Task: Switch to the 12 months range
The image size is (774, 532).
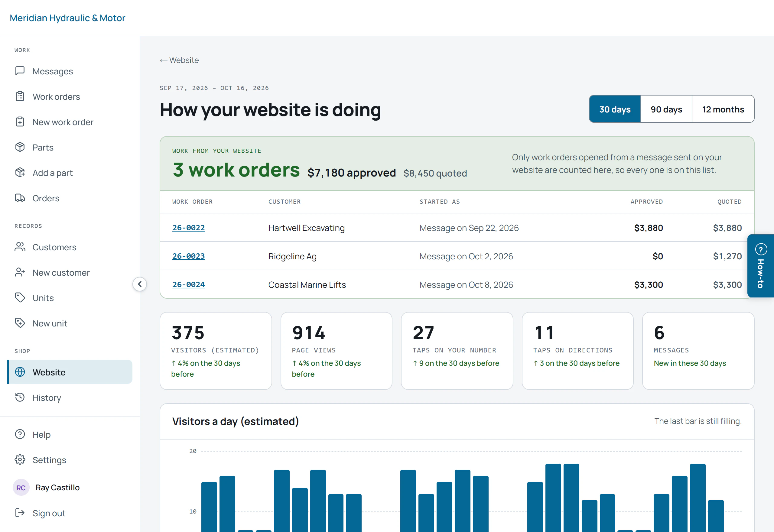Action: click(x=723, y=109)
